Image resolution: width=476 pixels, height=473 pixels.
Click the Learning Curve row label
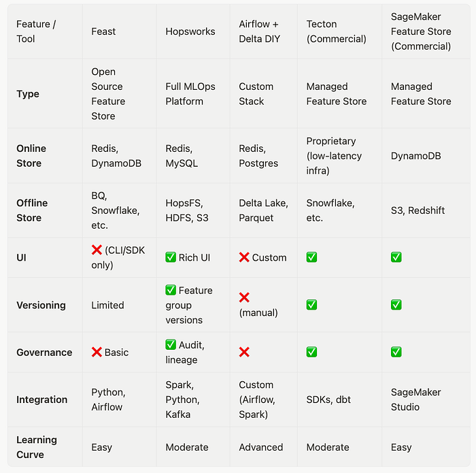(37, 447)
